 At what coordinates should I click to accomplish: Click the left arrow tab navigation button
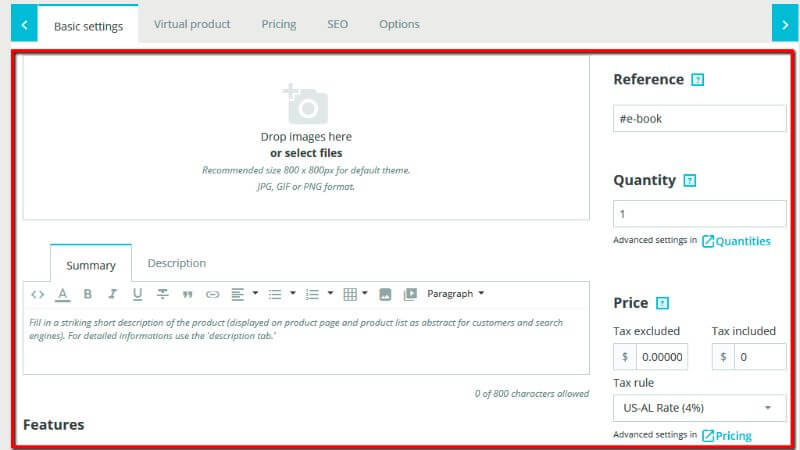pyautogui.click(x=24, y=24)
